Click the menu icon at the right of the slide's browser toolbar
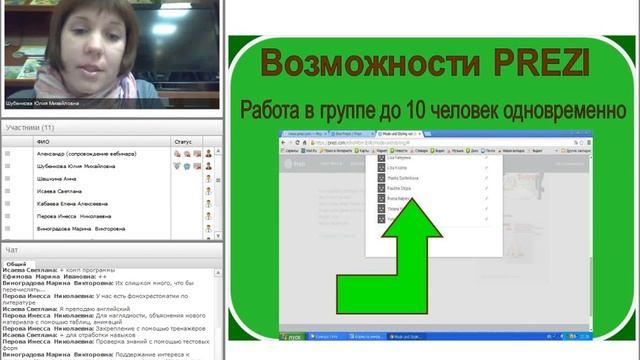The height and width of the screenshot is (360, 640). tap(589, 142)
